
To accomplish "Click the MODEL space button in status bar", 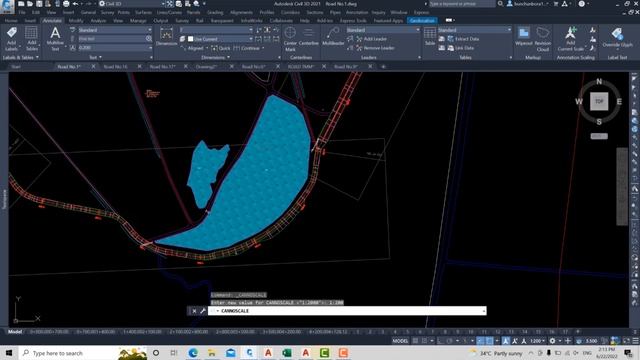I will click(400, 341).
